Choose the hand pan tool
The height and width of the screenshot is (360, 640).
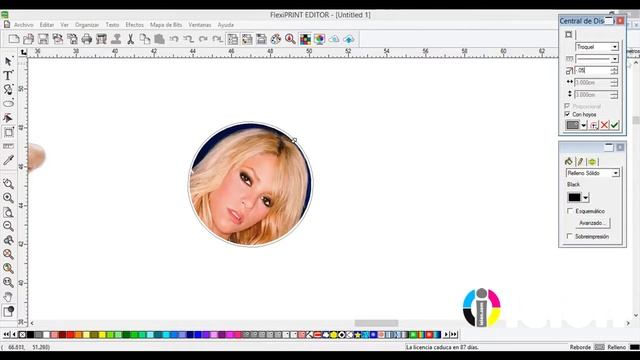8,296
